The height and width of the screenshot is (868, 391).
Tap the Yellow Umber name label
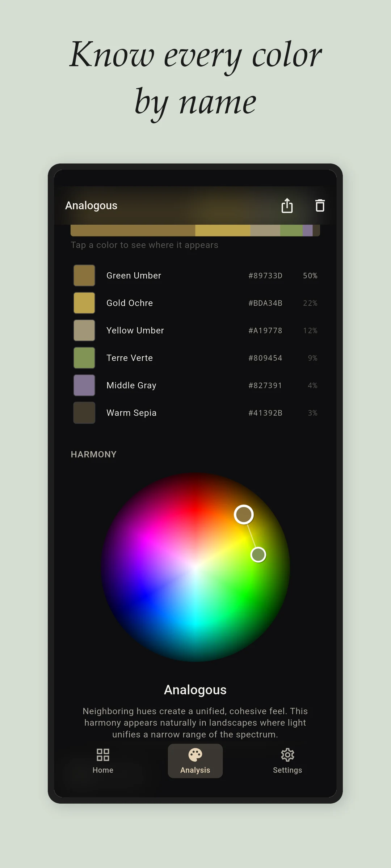point(135,331)
